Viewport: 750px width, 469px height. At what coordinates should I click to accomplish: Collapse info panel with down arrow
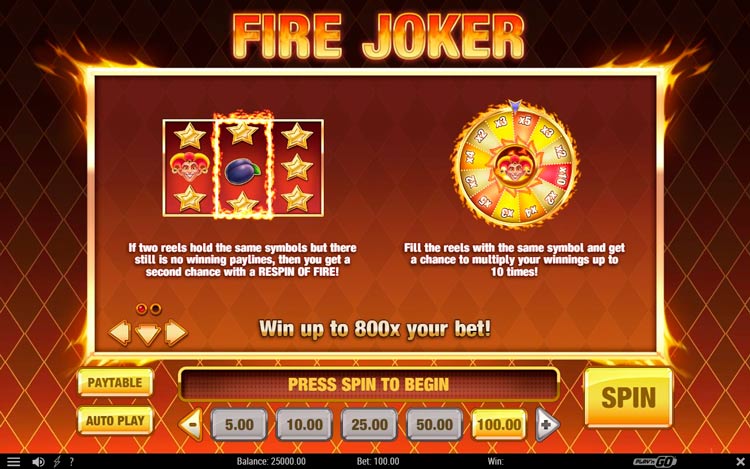click(x=148, y=334)
